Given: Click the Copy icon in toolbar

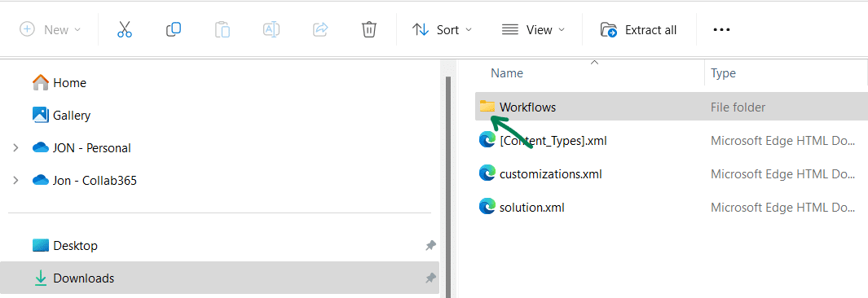Looking at the screenshot, I should pos(174,29).
